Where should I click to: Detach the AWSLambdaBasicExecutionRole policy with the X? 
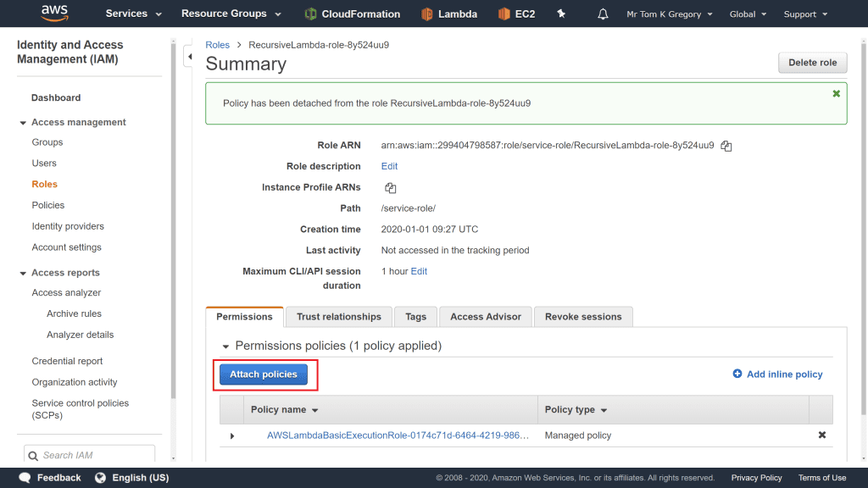[x=821, y=435]
